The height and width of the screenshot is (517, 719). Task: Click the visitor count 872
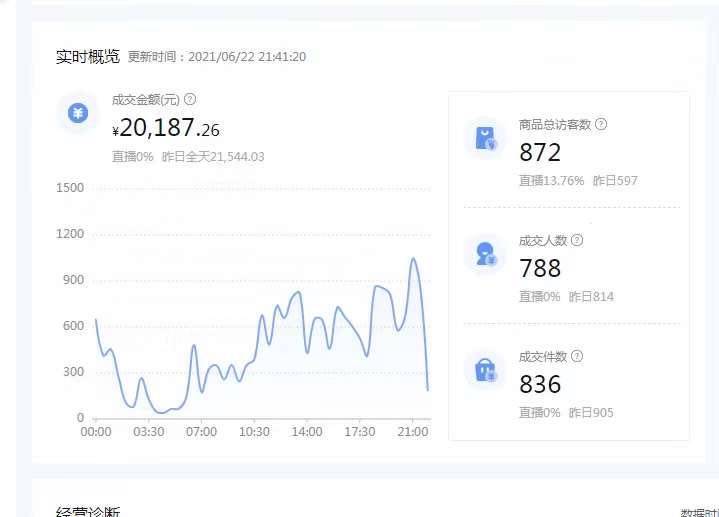[x=540, y=153]
